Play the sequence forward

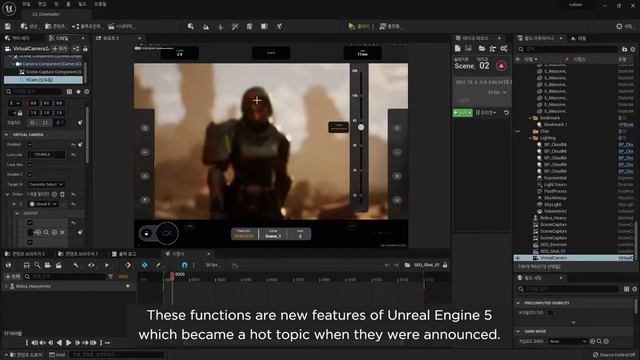(69, 343)
